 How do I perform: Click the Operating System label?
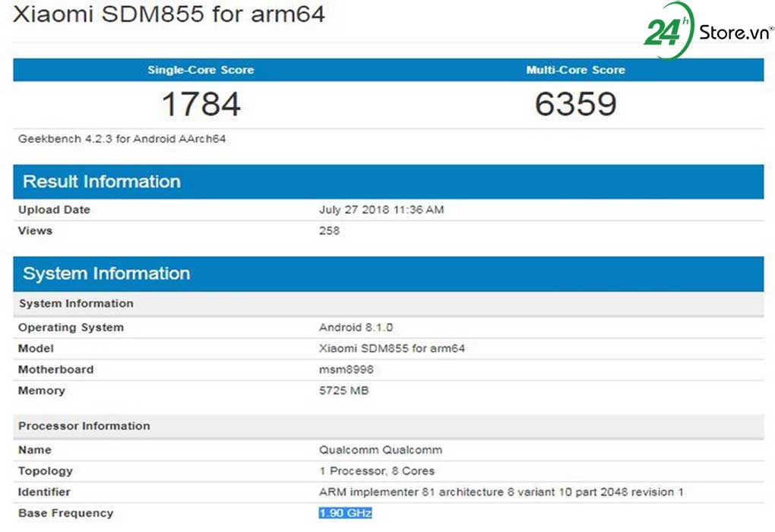click(71, 328)
